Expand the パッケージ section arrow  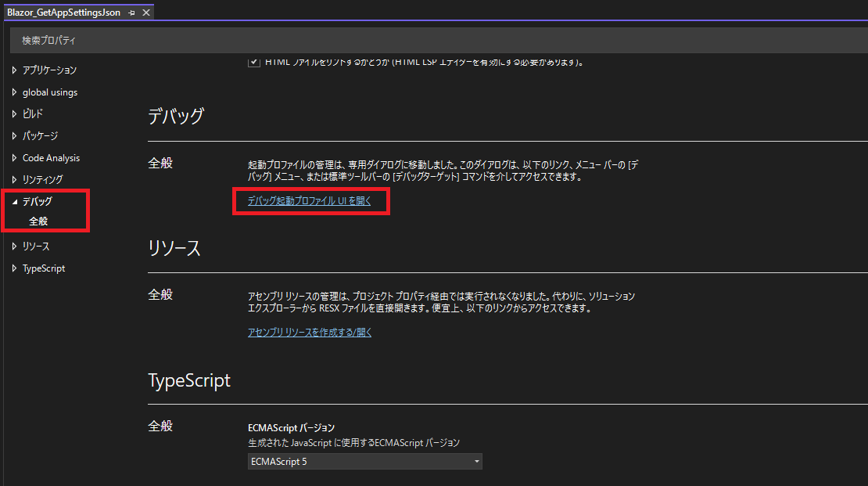click(14, 135)
